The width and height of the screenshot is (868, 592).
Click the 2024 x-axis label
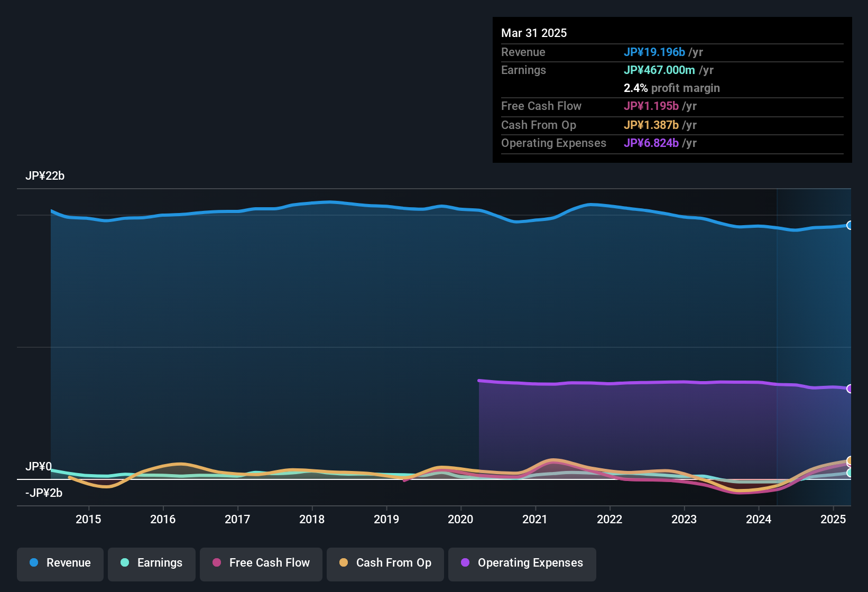[759, 519]
